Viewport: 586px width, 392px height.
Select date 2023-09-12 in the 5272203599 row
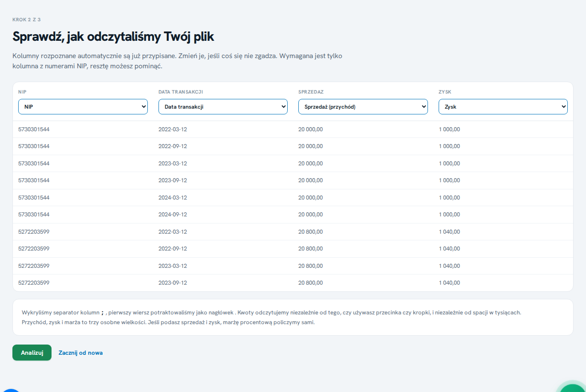[x=173, y=283]
